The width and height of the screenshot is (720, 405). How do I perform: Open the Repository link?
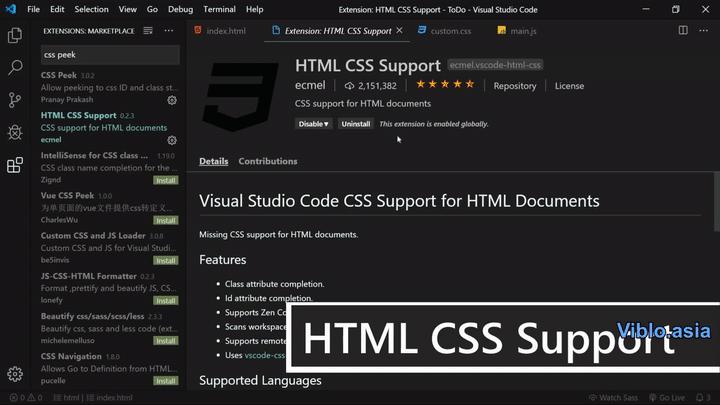pyautogui.click(x=515, y=86)
